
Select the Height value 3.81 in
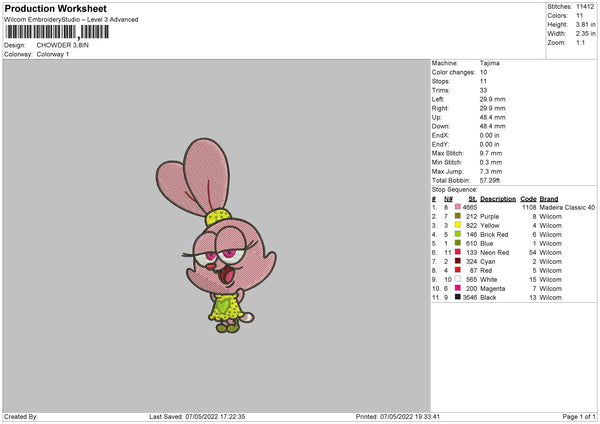click(585, 24)
